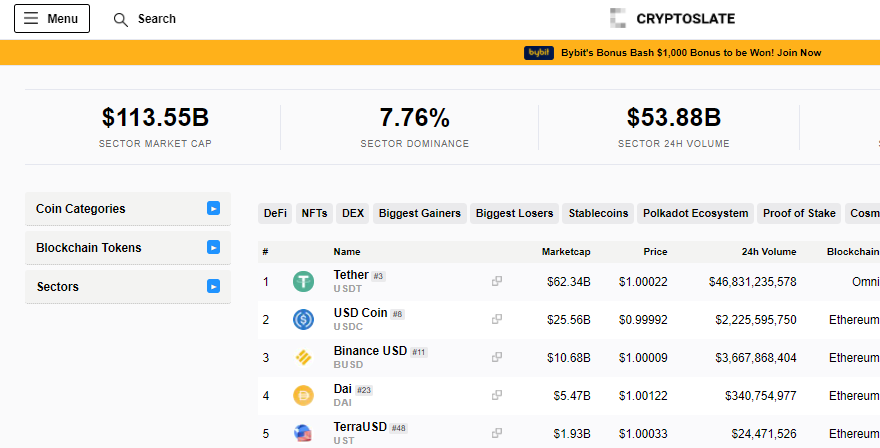Image resolution: width=880 pixels, height=448 pixels.
Task: Sort by the Marketcap column header
Action: 566,252
